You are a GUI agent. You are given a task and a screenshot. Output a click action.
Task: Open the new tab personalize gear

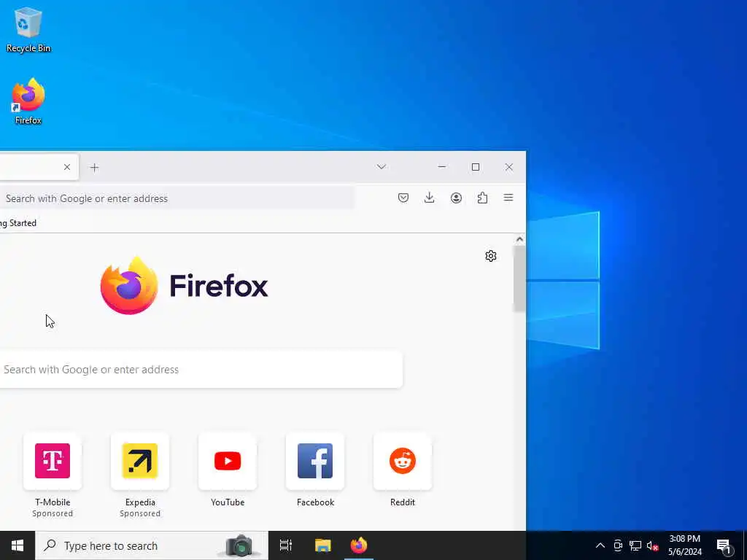pyautogui.click(x=491, y=256)
